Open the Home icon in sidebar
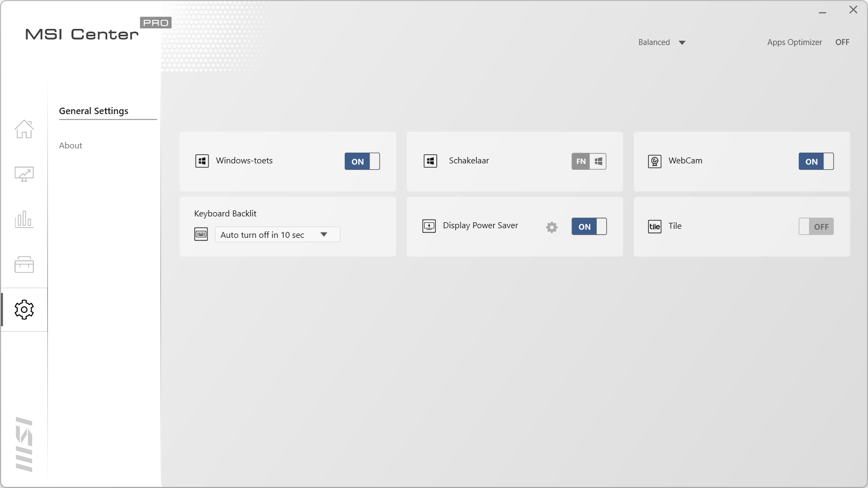868x488 pixels. click(24, 129)
